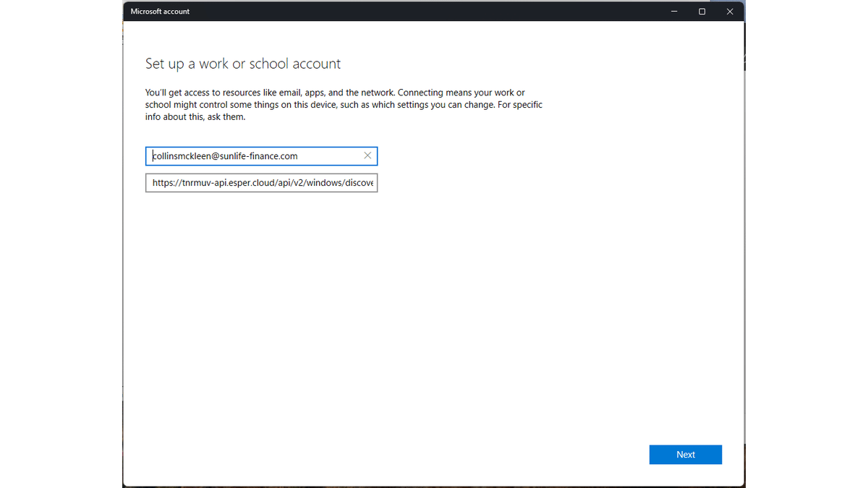Close the Microsoft account dialog
Viewport: 868px width, 488px height.
click(x=730, y=12)
